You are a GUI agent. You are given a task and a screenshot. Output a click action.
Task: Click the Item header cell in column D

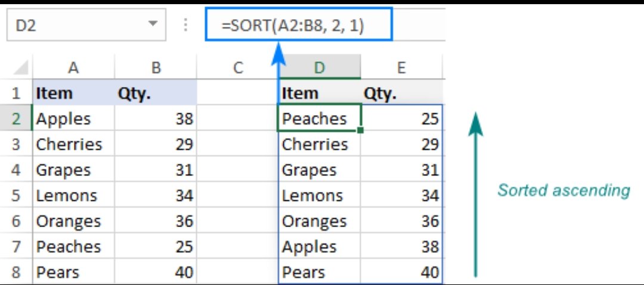tap(320, 94)
